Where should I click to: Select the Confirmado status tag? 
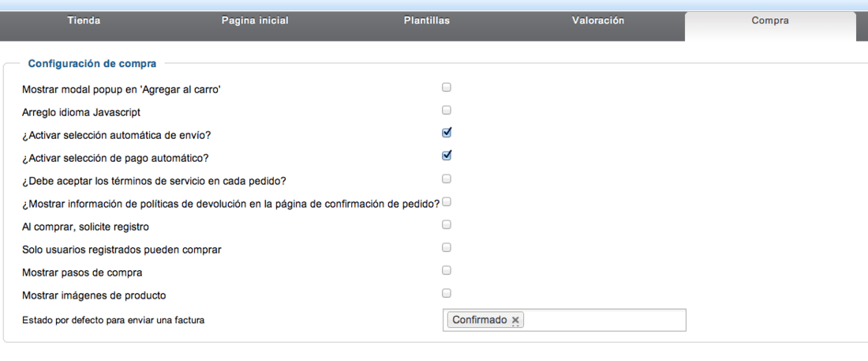(x=480, y=320)
